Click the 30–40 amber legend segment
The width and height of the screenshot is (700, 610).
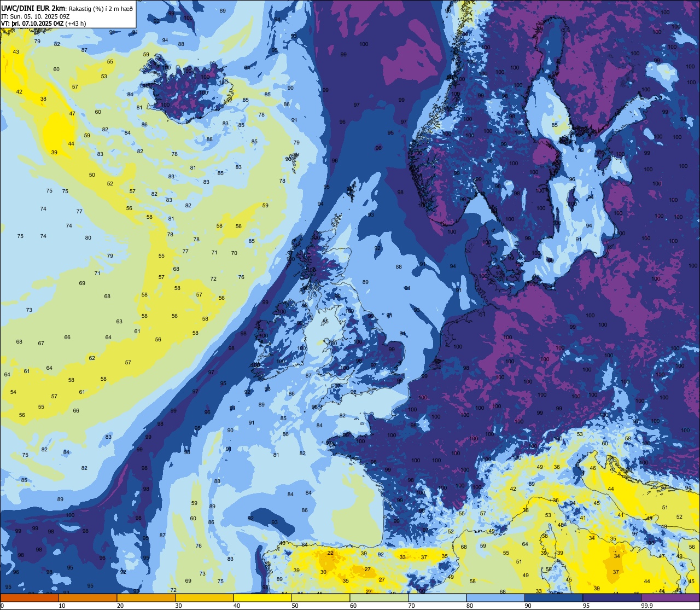[204, 598]
